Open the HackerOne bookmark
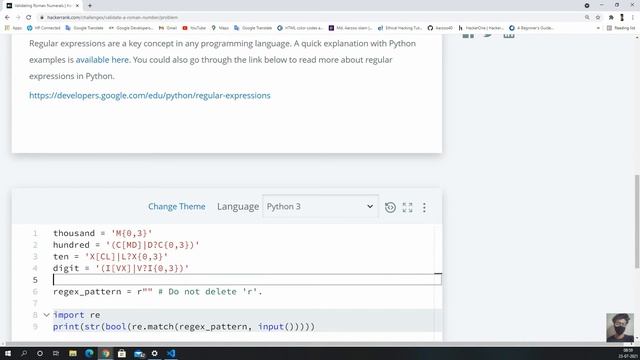Viewport: 640px width, 360px height. [481, 28]
